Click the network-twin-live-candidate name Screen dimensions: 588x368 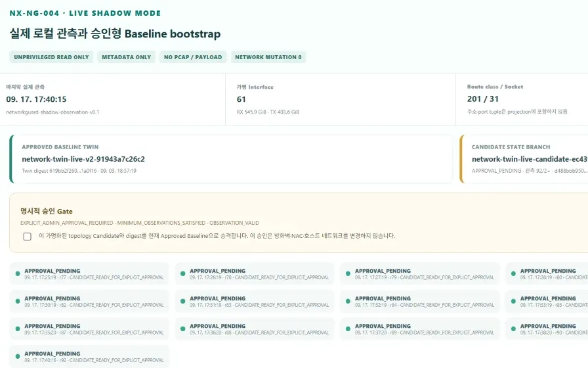pos(530,159)
